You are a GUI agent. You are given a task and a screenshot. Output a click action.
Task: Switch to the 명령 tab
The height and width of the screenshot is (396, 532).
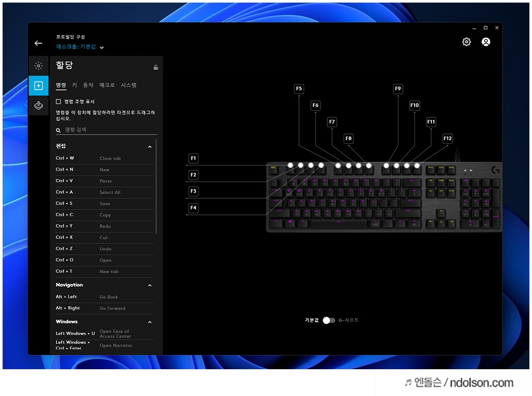61,85
